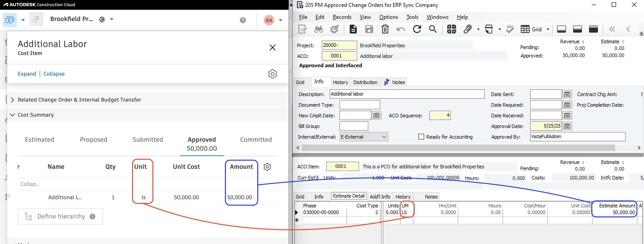This screenshot has height=244, width=644.
Task: Select phase cell 030000-00-0000
Action: (324, 213)
